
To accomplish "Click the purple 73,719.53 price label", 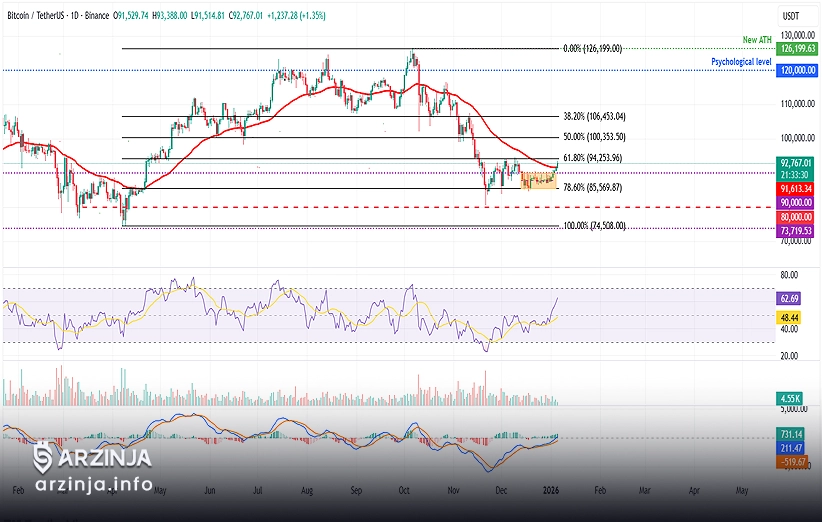I will tap(797, 230).
